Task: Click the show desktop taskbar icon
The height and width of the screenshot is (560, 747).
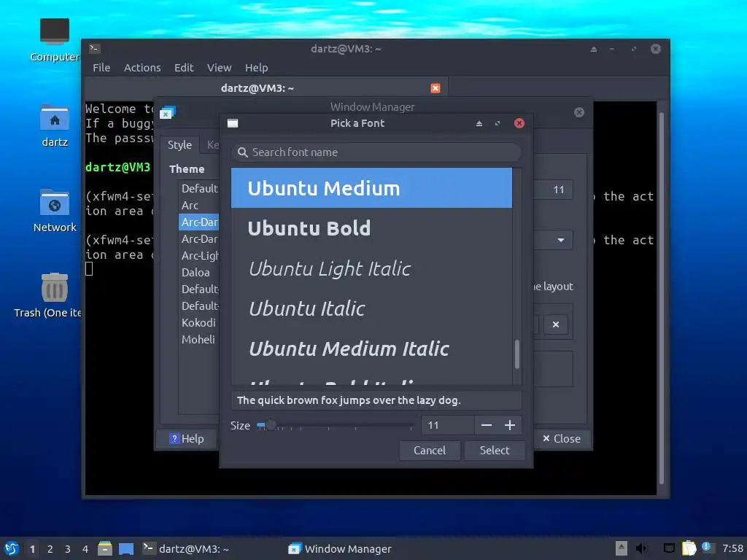Action: [x=126, y=549]
